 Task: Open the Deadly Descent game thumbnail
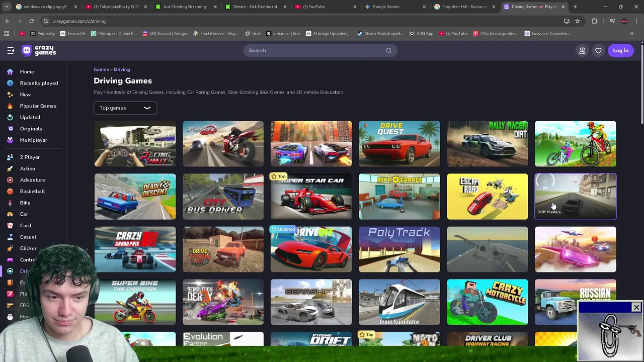pyautogui.click(x=135, y=197)
